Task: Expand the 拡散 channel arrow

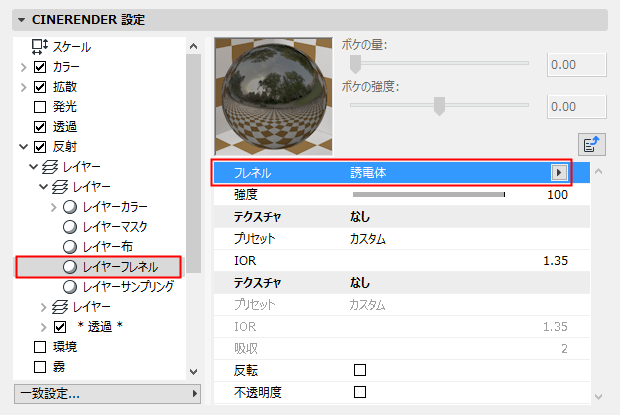Action: coord(24,87)
